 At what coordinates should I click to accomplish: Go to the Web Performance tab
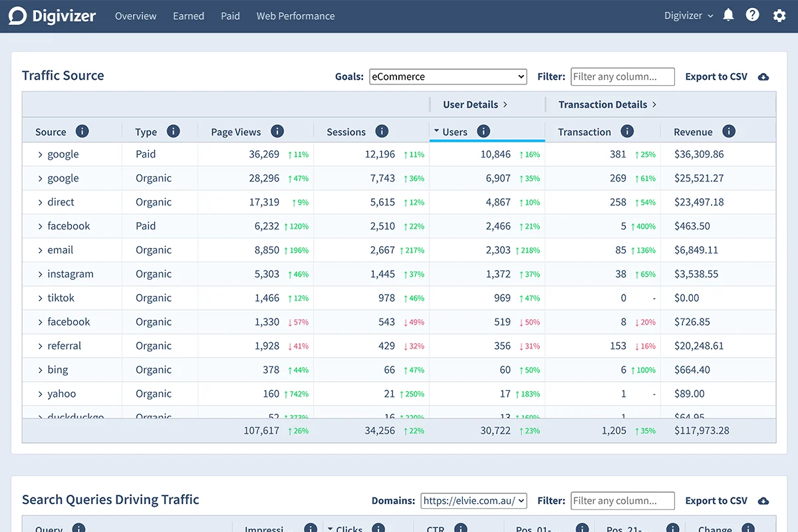coord(296,16)
